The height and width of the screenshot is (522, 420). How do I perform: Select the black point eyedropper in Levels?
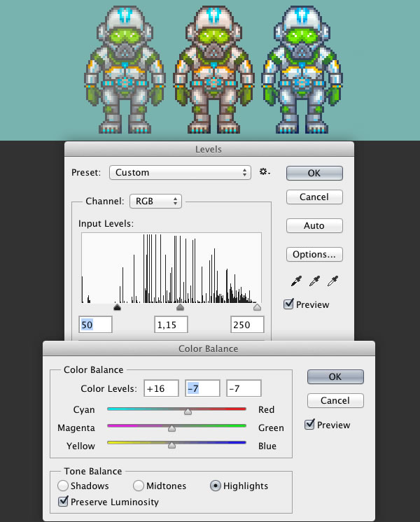click(x=296, y=281)
